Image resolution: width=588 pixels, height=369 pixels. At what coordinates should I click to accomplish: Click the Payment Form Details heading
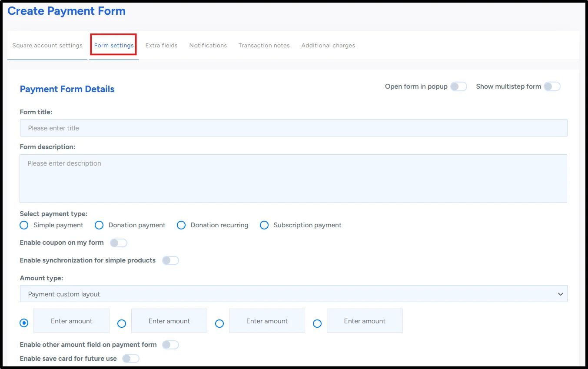click(x=67, y=89)
